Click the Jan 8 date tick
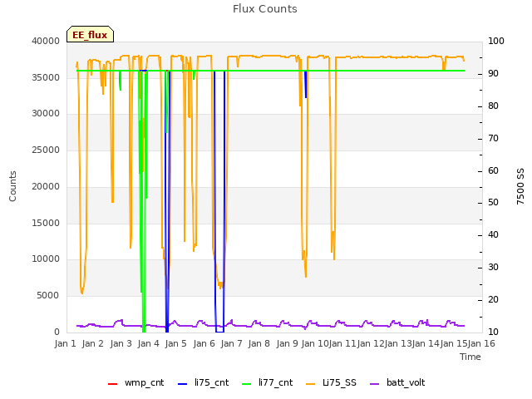The height and width of the screenshot is (399, 532). tap(259, 343)
